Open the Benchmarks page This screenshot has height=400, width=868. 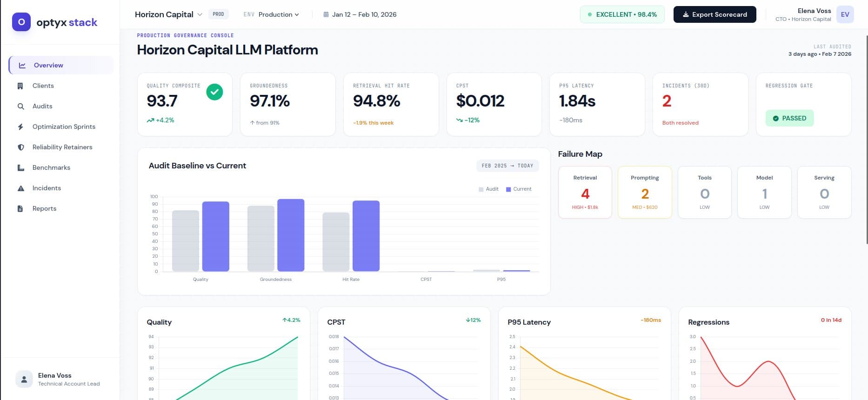pos(61,167)
